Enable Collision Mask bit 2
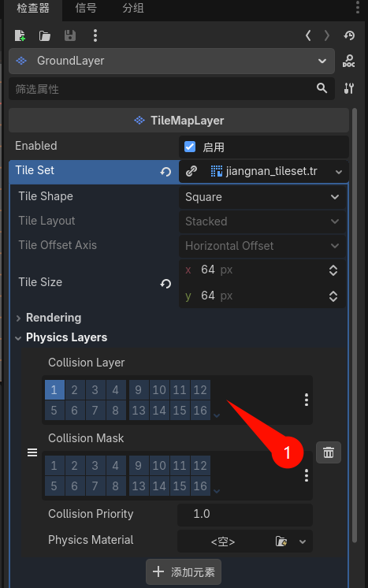 [75, 465]
